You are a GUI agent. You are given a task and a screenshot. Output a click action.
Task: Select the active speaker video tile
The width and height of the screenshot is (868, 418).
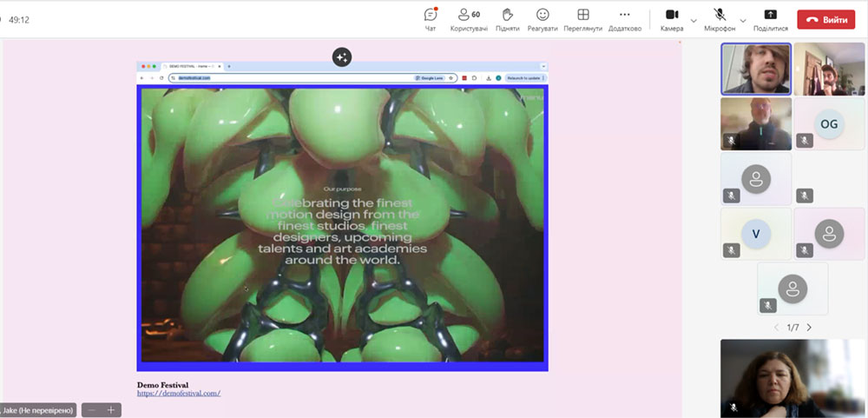[756, 70]
